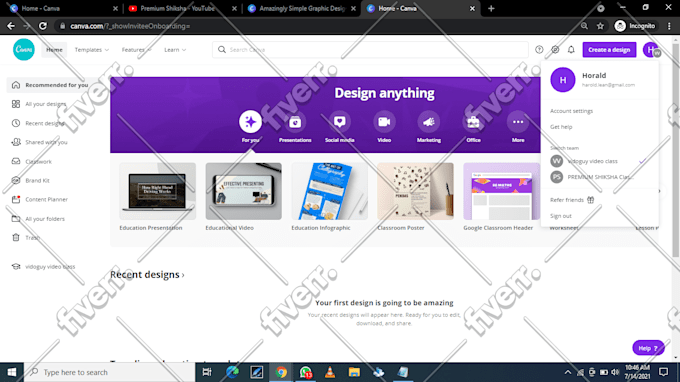This screenshot has height=382, width=680.
Task: Go back with the browser back arrow
Action: point(11,26)
